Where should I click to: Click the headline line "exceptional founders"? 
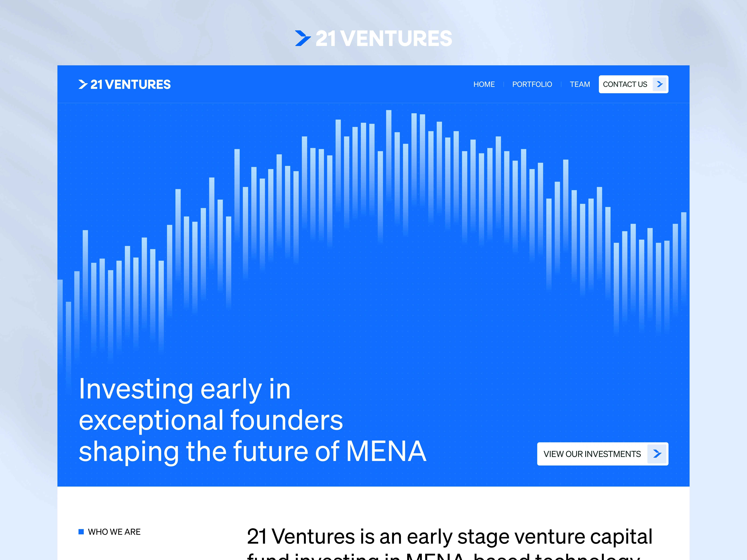tap(211, 420)
